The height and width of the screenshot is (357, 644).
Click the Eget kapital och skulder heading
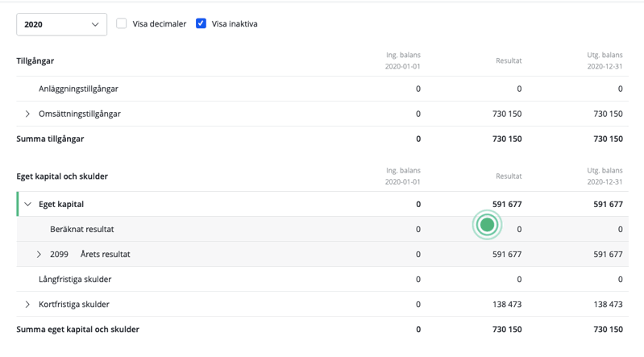(62, 176)
